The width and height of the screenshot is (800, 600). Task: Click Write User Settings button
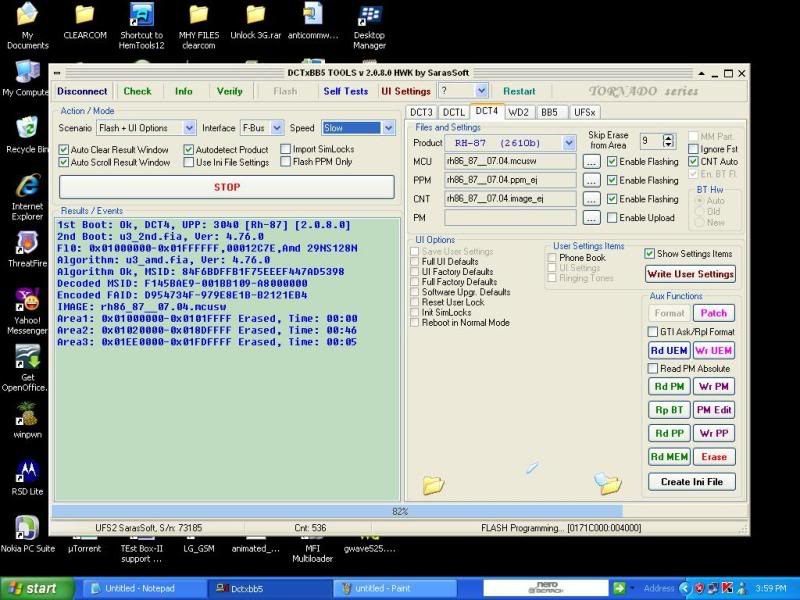(x=691, y=274)
